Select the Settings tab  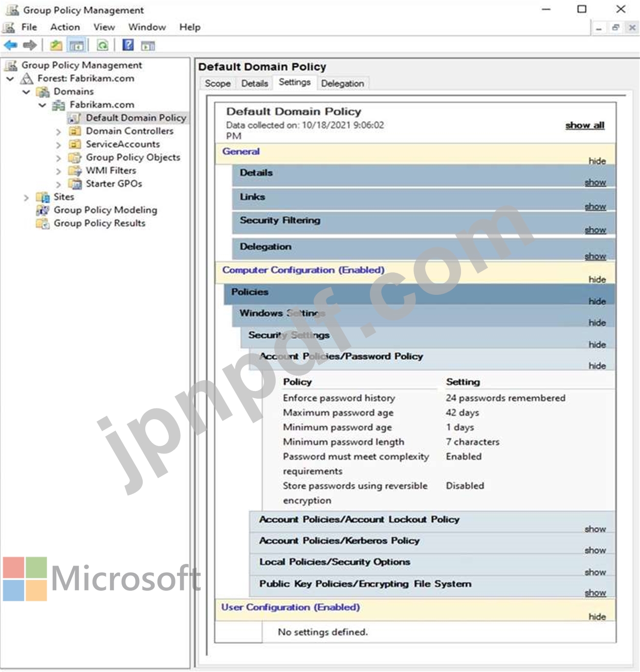click(x=295, y=82)
